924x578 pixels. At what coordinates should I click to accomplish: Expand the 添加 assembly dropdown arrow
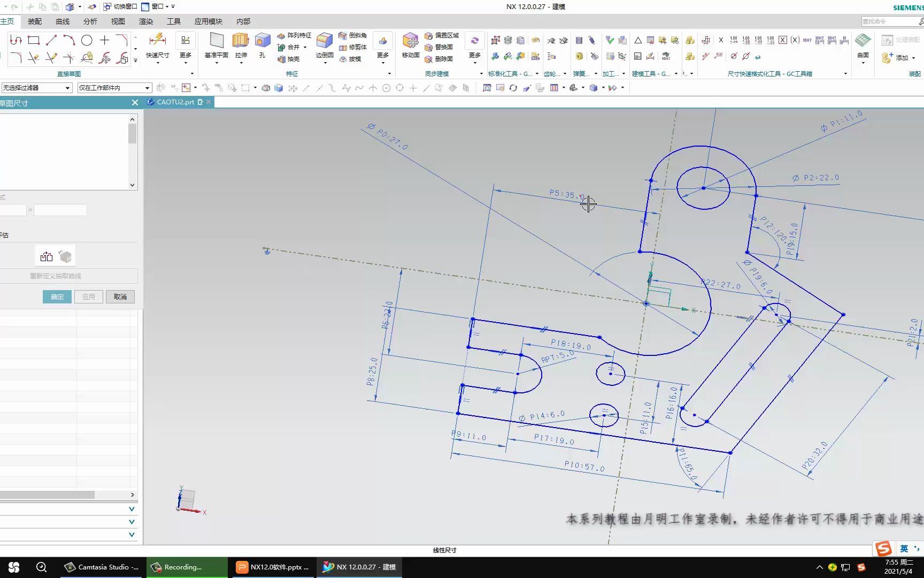pos(913,58)
